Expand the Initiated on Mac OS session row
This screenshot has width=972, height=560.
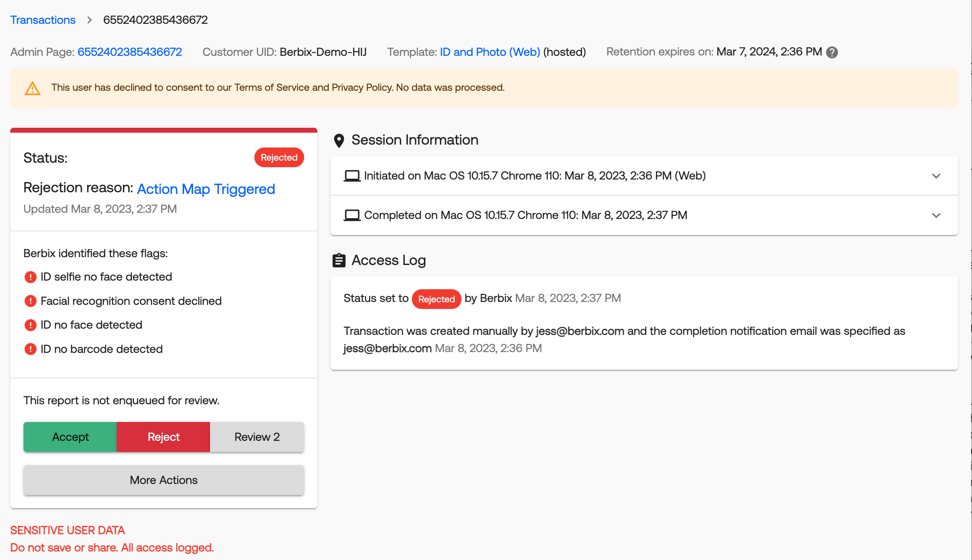tap(936, 176)
